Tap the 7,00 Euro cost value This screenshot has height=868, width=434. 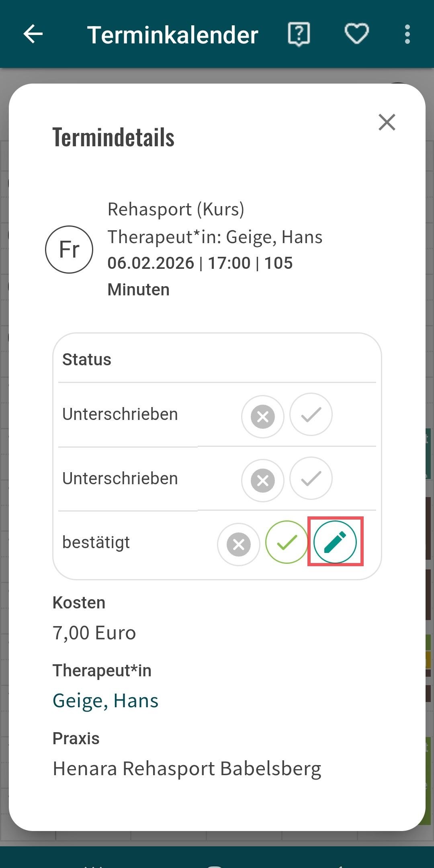click(94, 633)
